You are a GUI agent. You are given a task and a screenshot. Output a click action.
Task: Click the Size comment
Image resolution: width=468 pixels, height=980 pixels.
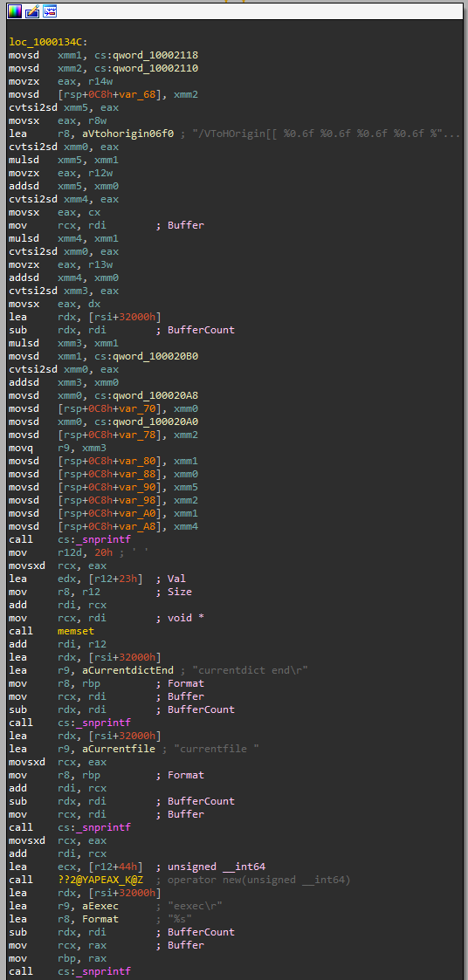click(180, 592)
